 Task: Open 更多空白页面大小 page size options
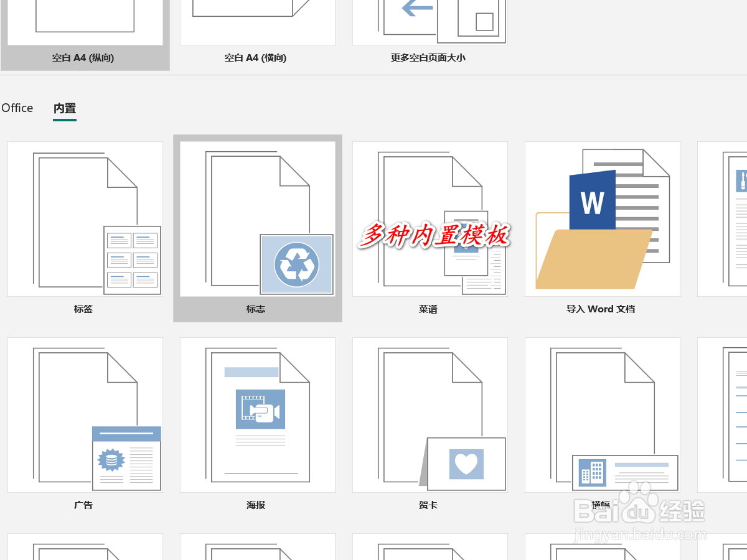[x=430, y=22]
